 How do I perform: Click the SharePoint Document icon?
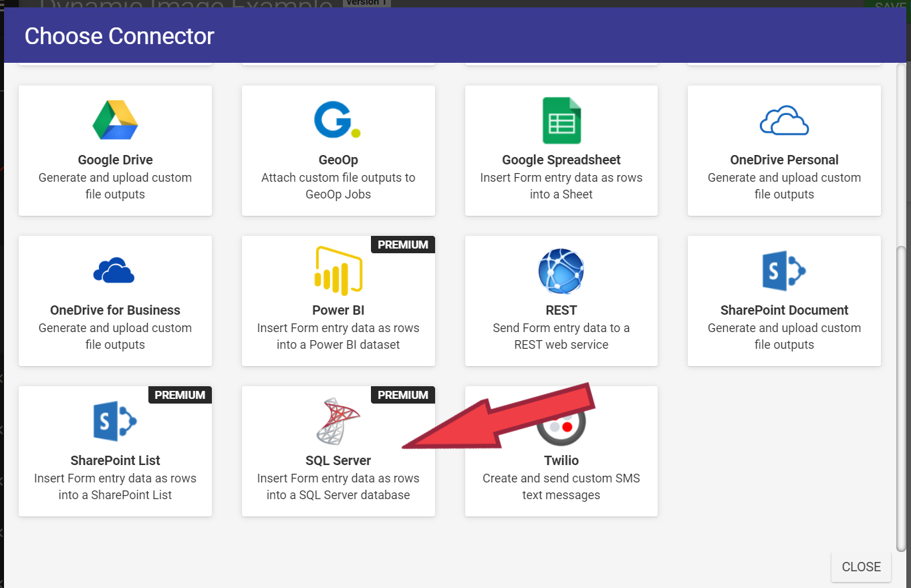click(784, 271)
